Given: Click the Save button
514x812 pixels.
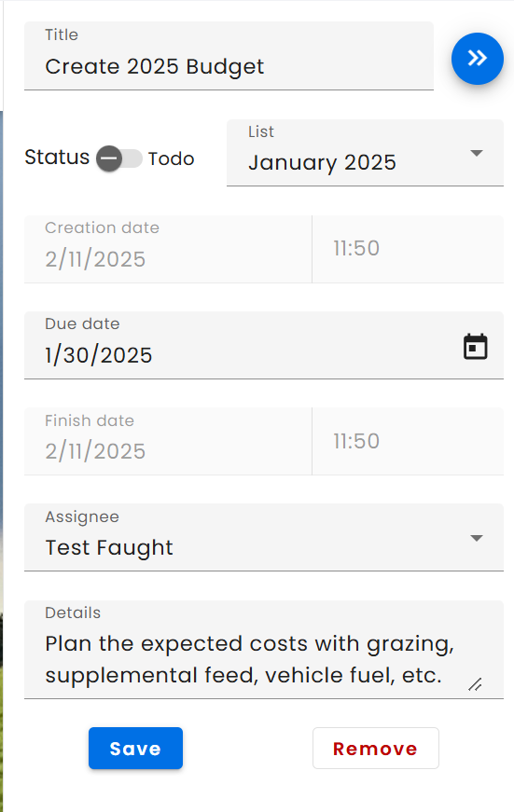Looking at the screenshot, I should click(x=136, y=749).
